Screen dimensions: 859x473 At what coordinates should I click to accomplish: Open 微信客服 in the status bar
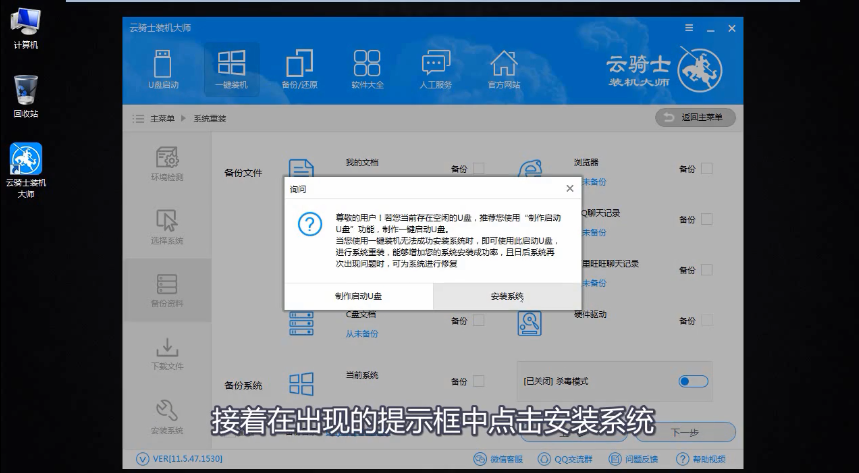coord(498,459)
